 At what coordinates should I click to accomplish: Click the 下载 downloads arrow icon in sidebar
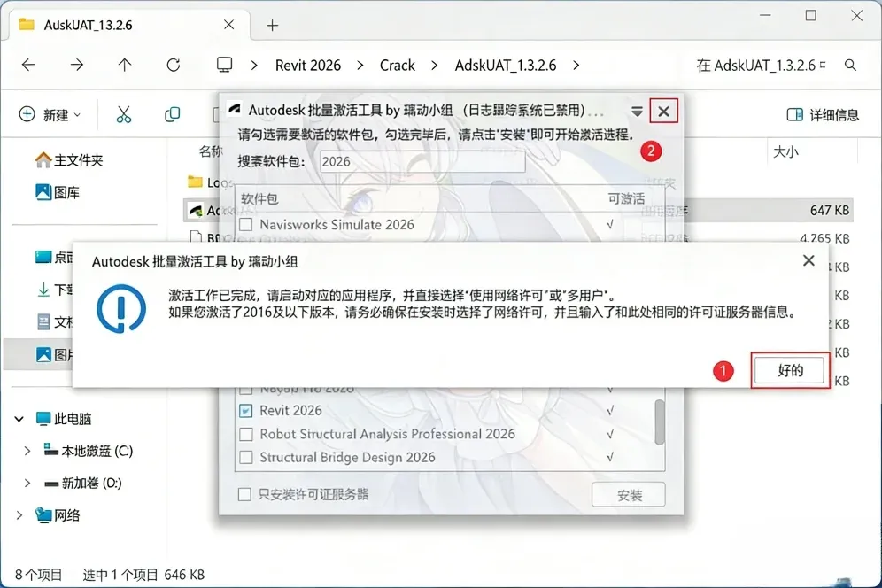click(43, 290)
